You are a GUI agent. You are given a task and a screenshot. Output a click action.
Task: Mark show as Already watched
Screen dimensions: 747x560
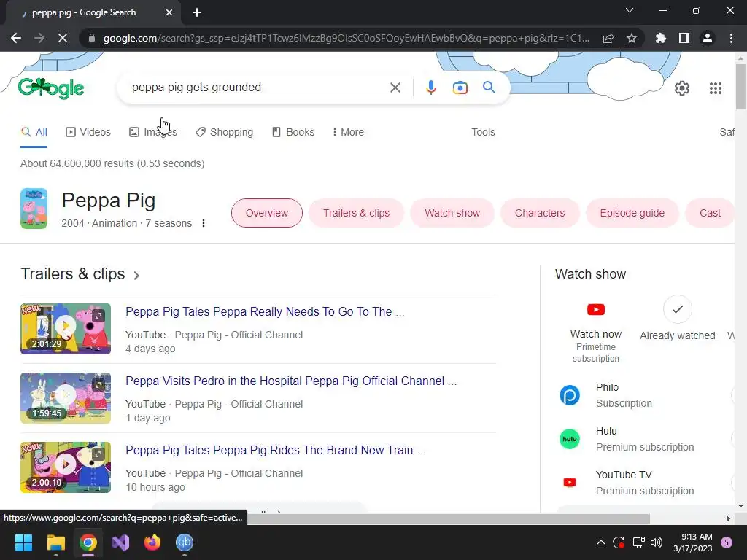pos(677,309)
